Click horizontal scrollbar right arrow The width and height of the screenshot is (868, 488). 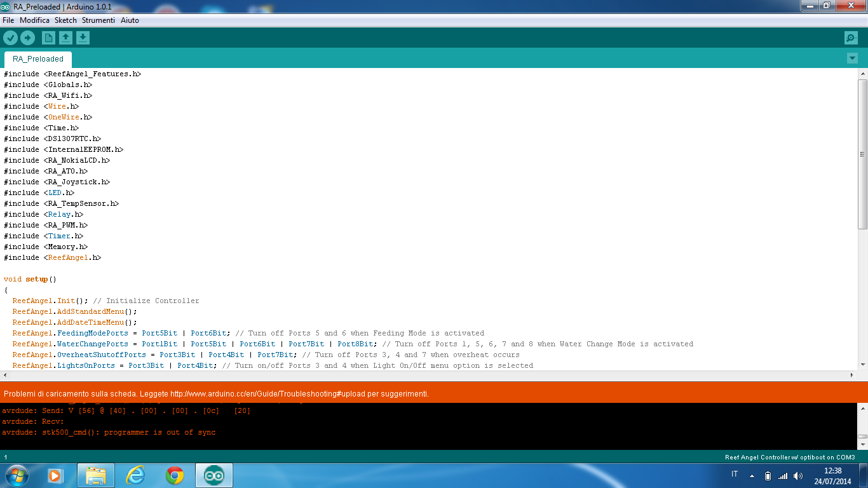pos(851,375)
